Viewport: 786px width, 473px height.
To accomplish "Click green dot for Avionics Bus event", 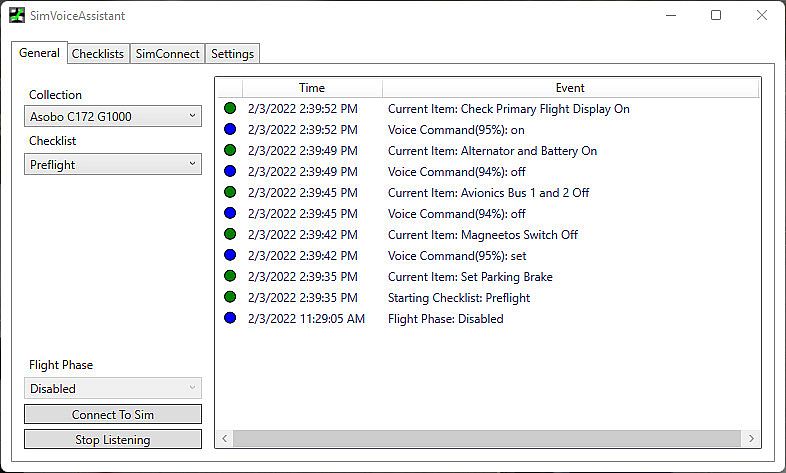I will click(x=230, y=193).
